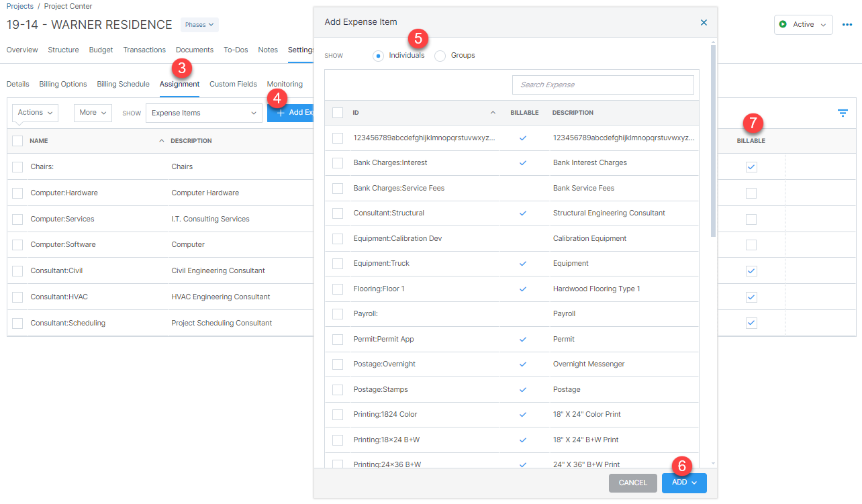Click the CANCEL button
The image size is (862, 504).
click(633, 483)
